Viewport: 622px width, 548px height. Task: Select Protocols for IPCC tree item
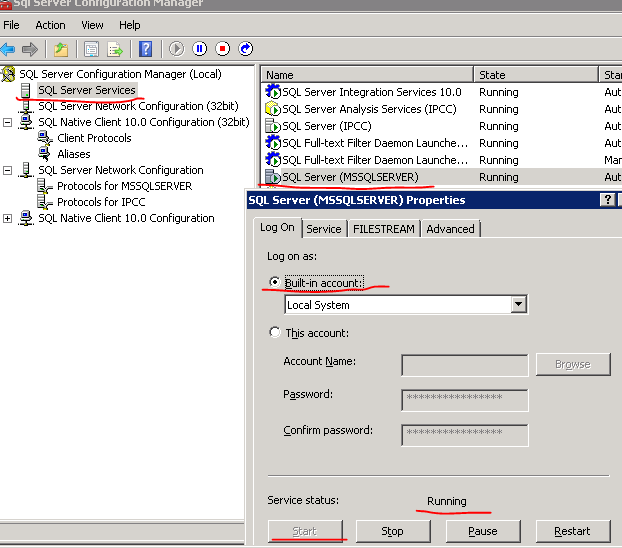[101, 202]
